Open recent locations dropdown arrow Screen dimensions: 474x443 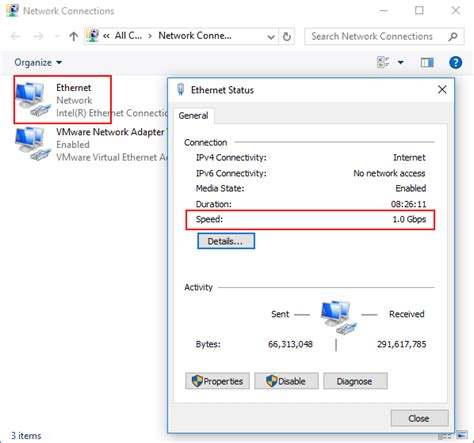[57, 36]
